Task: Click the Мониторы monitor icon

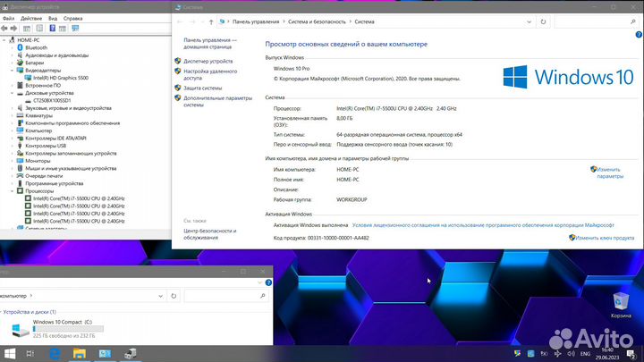Action: click(20, 161)
